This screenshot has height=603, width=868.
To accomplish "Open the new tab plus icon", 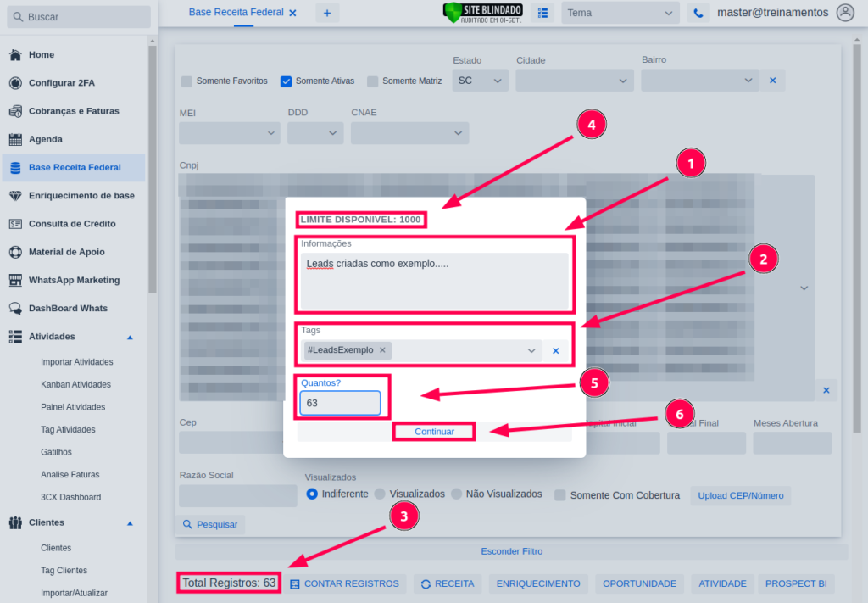I will (327, 13).
